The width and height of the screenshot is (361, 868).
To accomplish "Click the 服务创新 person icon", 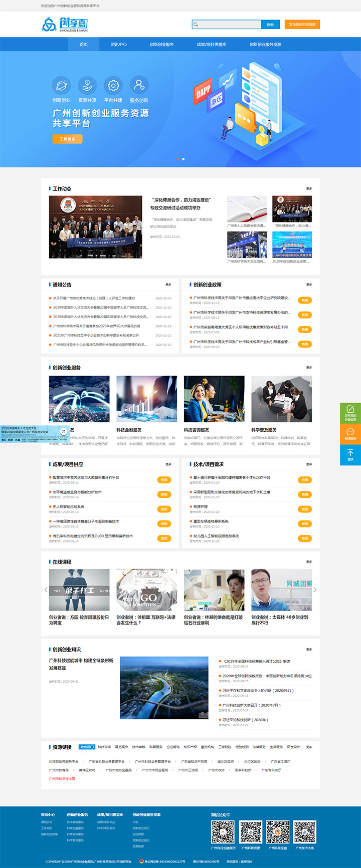I will pos(139,86).
